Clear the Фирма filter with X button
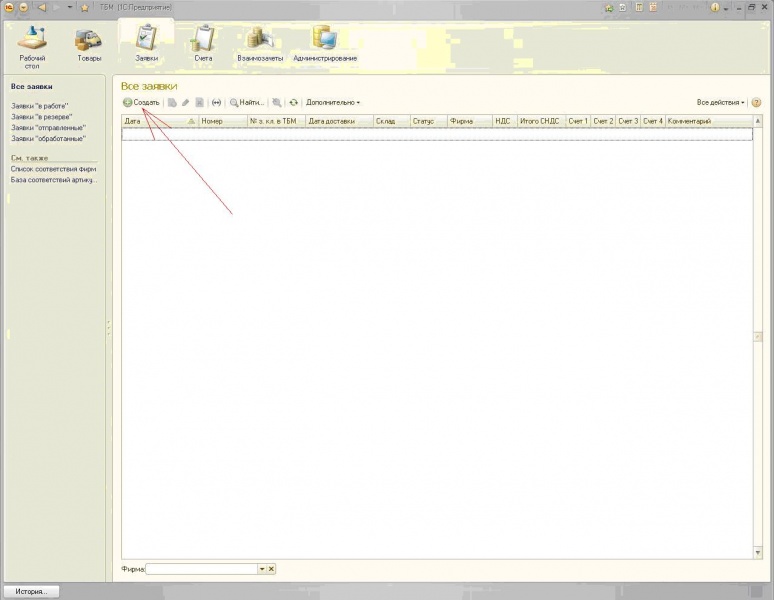Image resolution: width=774 pixels, height=600 pixels. [x=271, y=569]
